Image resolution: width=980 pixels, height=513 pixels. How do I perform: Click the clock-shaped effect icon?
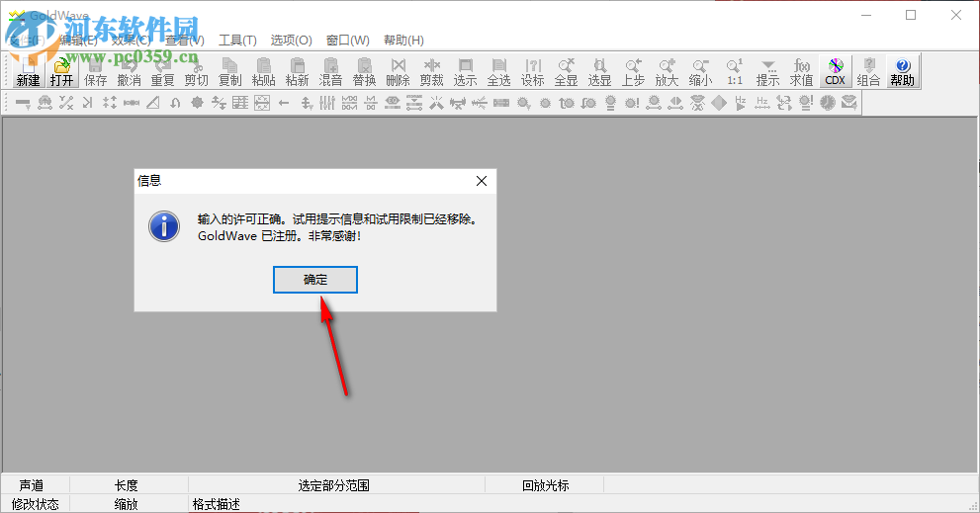coord(828,103)
